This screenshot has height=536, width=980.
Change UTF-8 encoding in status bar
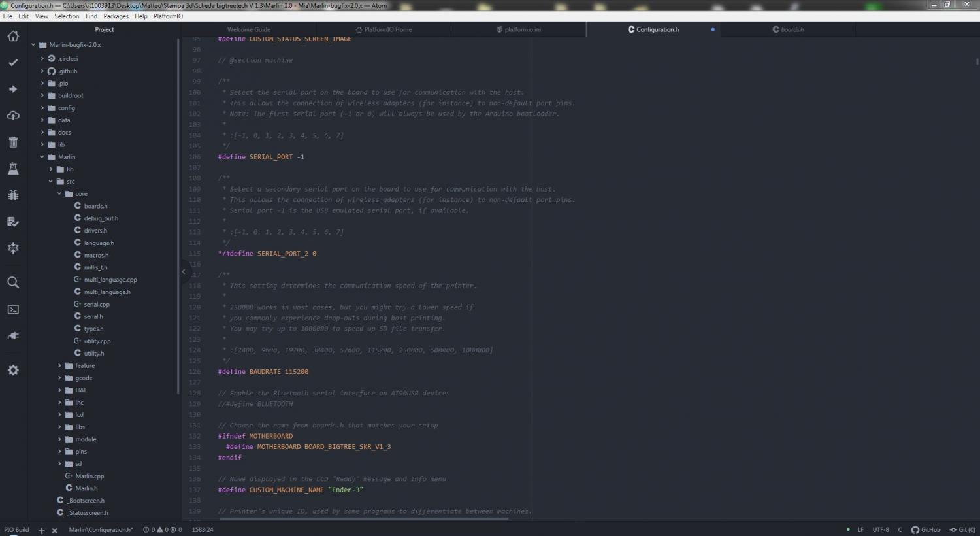[x=881, y=529]
